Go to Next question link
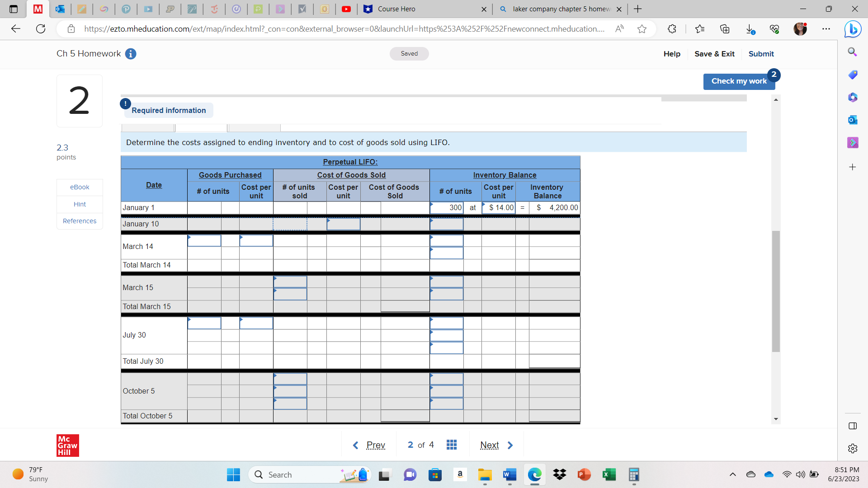The height and width of the screenshot is (488, 868). [x=496, y=445]
